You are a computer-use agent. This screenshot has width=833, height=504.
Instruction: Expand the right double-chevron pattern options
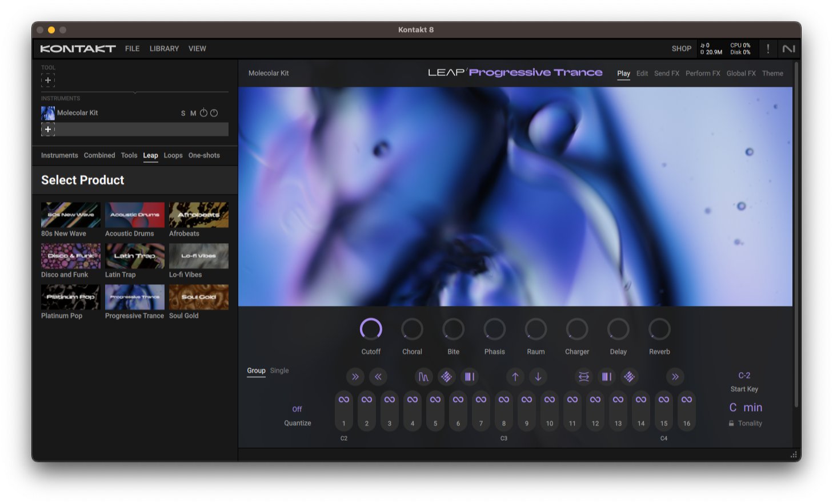point(675,377)
